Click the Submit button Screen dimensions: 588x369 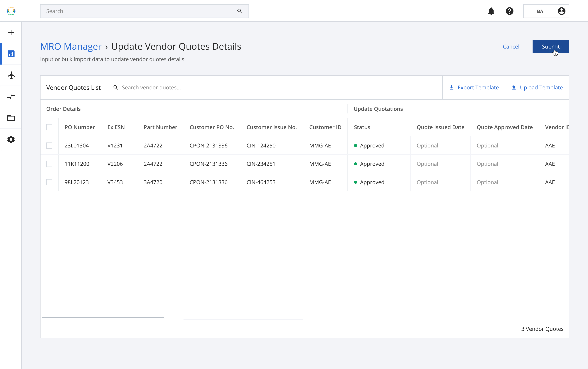pyautogui.click(x=551, y=46)
